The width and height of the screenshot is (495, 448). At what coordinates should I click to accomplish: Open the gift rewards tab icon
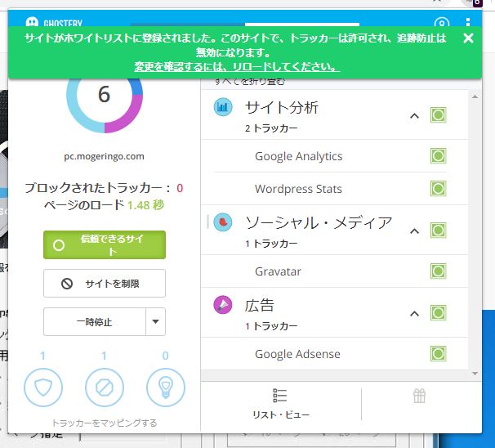tap(420, 396)
